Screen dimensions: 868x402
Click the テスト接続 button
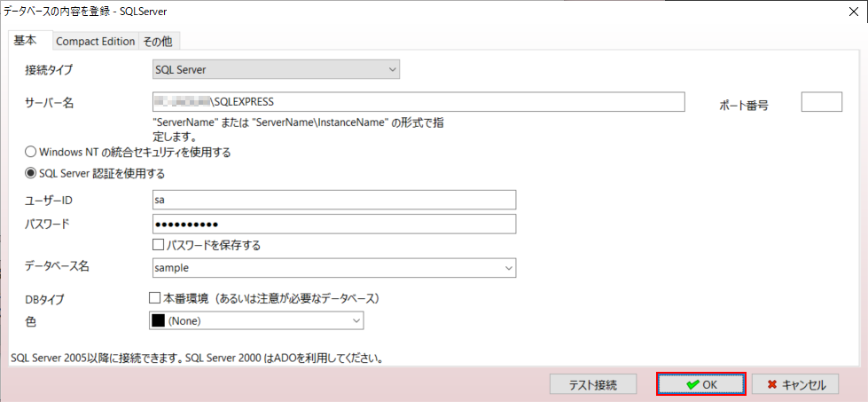pos(593,383)
